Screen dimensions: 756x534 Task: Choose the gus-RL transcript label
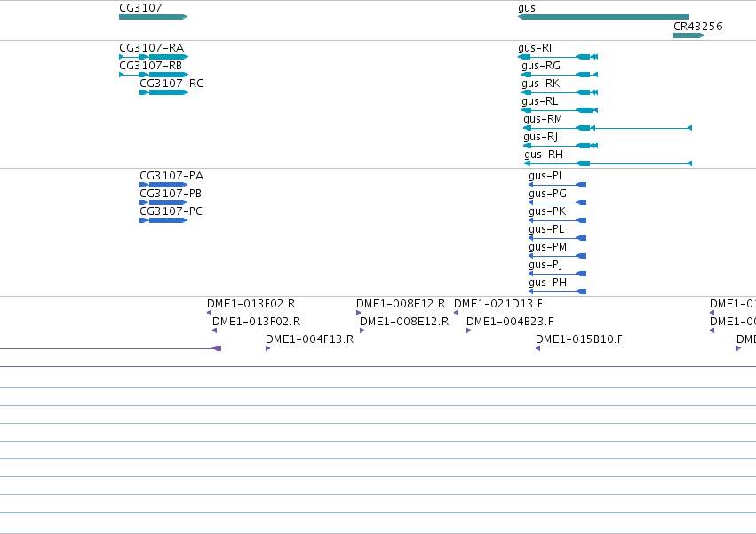coord(539,101)
